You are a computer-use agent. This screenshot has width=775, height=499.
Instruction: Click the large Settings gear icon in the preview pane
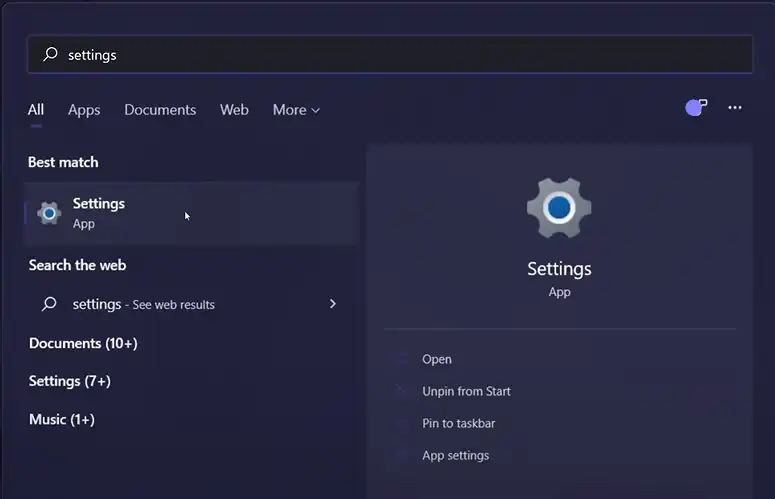coord(559,208)
